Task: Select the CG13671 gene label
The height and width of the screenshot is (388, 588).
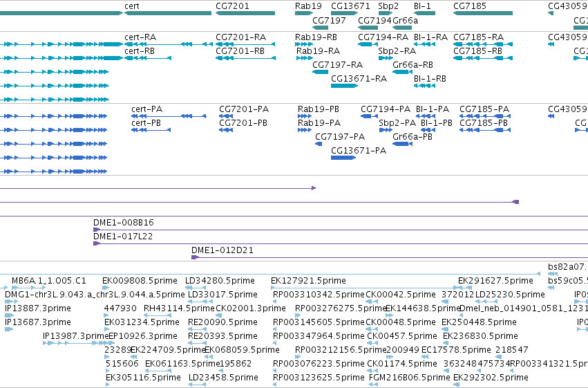Action: pyautogui.click(x=350, y=6)
